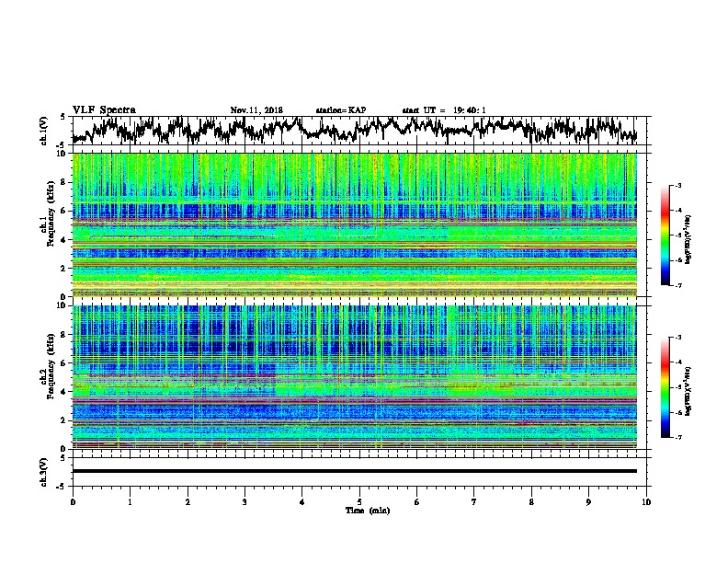Click the ch.1 color scale bar
This screenshot has width=728, height=563.
[665, 236]
